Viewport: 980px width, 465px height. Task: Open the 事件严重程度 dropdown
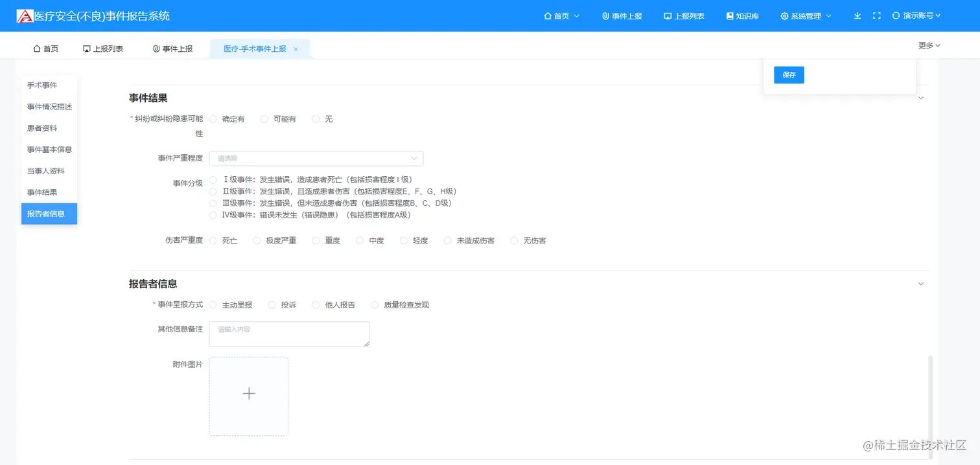(x=316, y=158)
